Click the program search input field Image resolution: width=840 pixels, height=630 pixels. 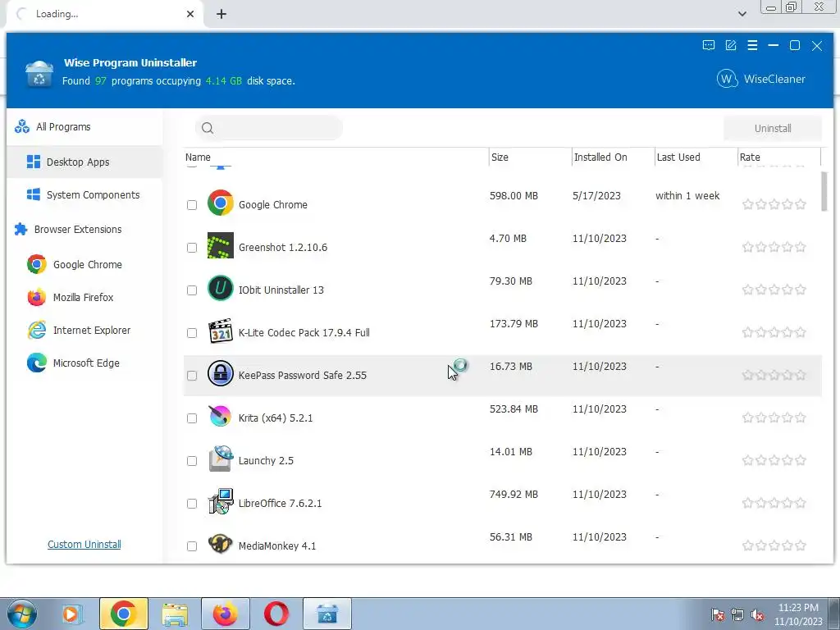269,128
